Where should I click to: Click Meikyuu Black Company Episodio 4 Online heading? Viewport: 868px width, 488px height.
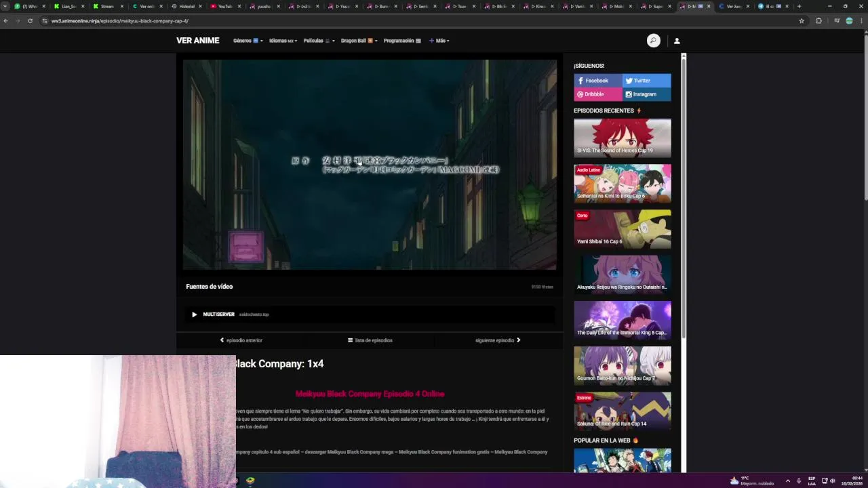click(370, 394)
